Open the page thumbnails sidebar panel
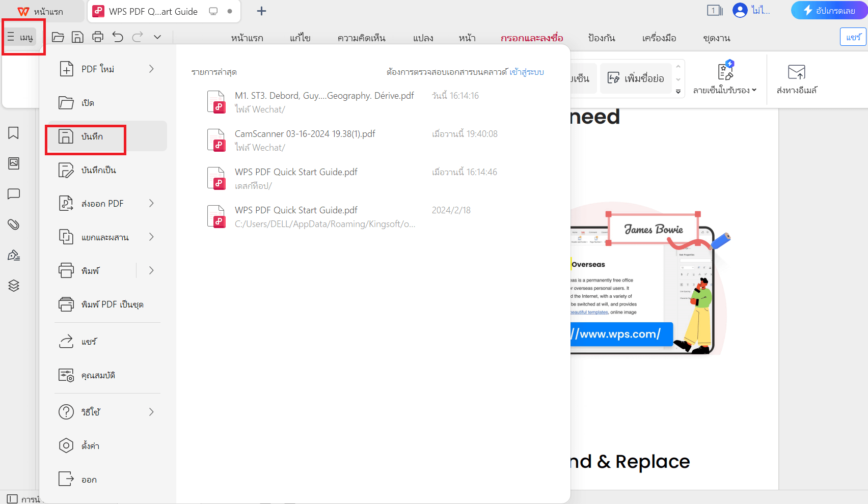868x504 pixels. coord(14,163)
